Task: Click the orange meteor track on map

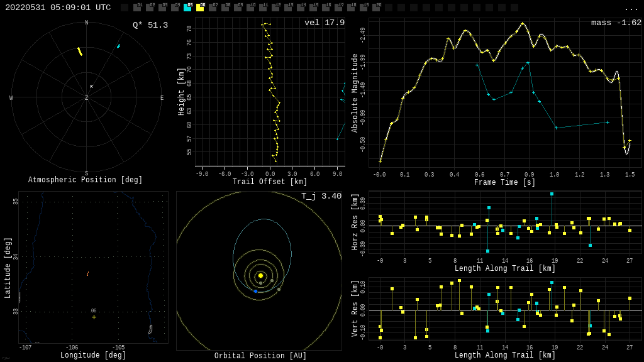Action: [87, 273]
